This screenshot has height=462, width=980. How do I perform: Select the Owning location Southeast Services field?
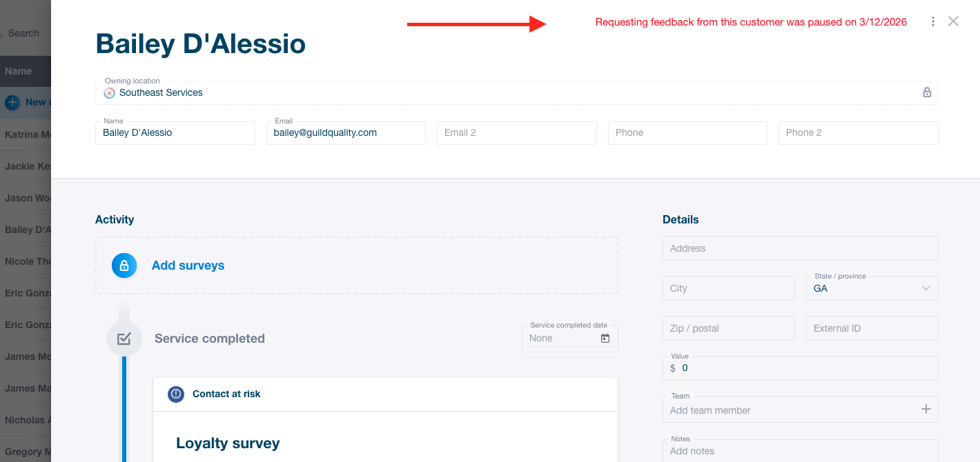pyautogui.click(x=483, y=92)
